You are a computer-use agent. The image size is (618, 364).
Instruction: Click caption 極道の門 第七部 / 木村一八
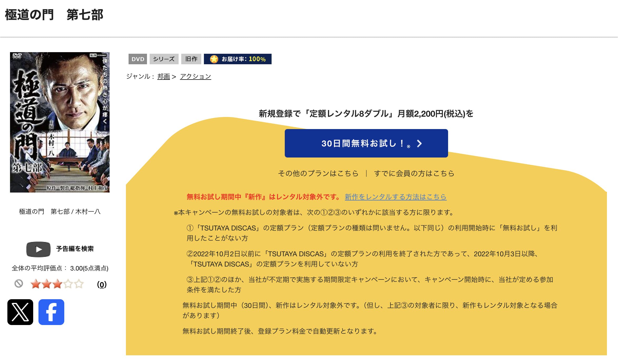[x=60, y=211]
